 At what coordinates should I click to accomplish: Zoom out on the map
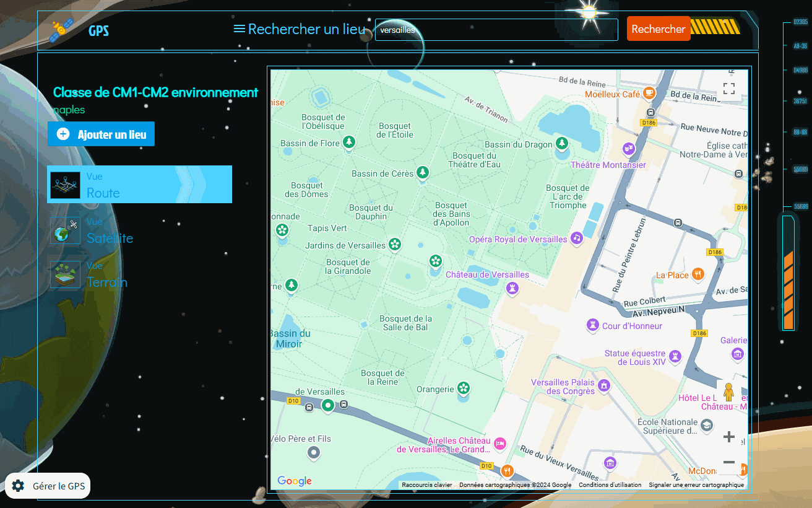(728, 462)
